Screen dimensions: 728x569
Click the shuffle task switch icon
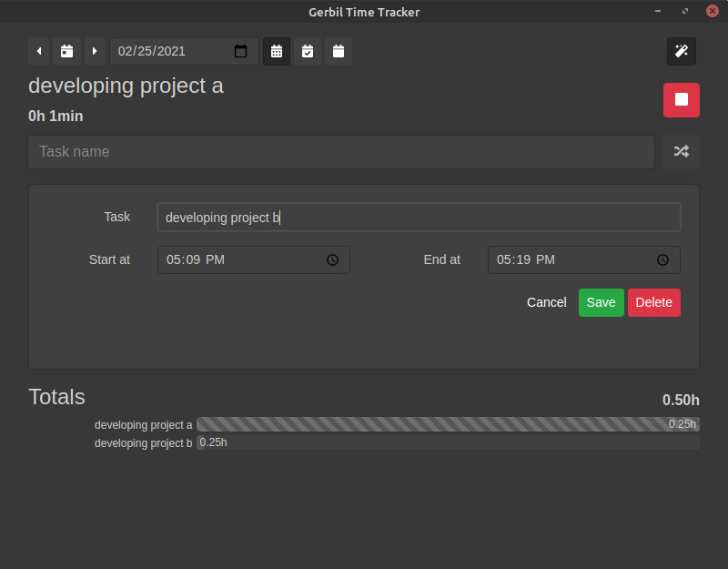681,151
